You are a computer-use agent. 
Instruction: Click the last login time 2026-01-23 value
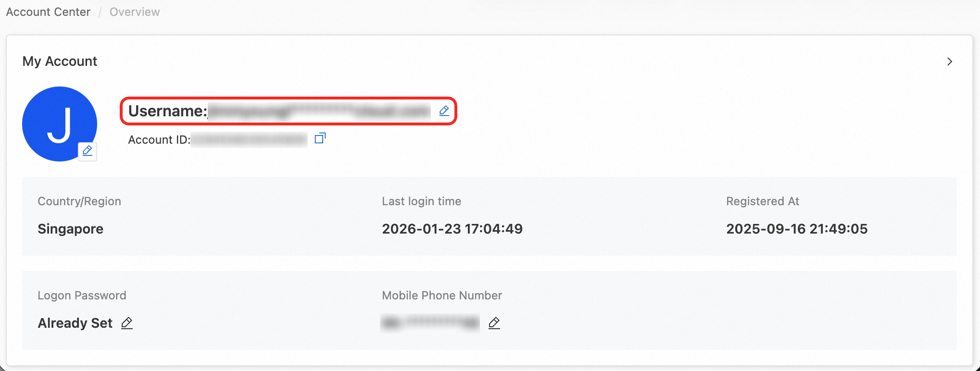pos(452,229)
